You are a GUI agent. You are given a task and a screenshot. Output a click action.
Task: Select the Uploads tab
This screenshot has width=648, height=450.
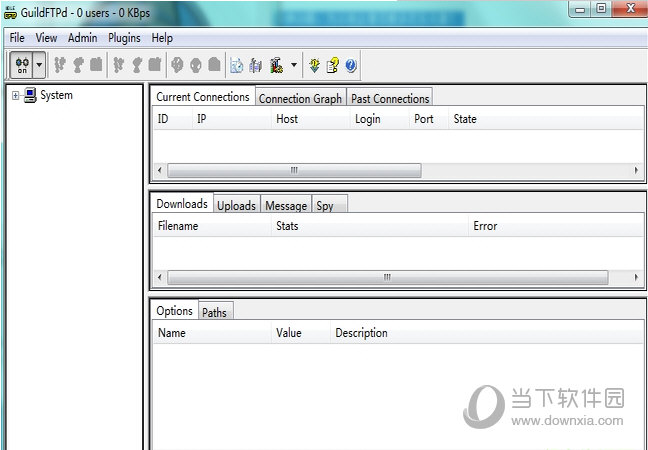click(x=236, y=205)
